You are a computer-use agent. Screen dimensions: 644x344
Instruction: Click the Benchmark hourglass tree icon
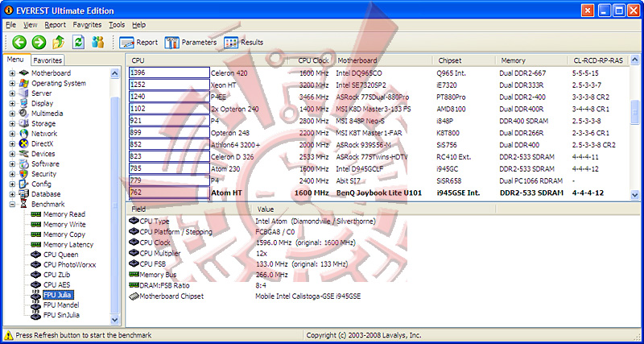(24, 205)
